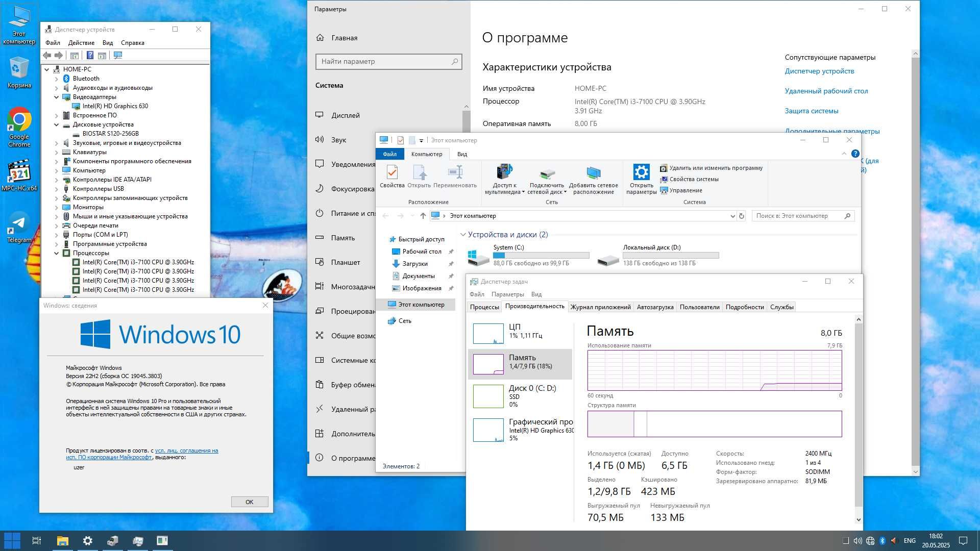Click Task Manager vertical scrollbar down arrow
This screenshot has height=551, width=980.
click(x=859, y=519)
